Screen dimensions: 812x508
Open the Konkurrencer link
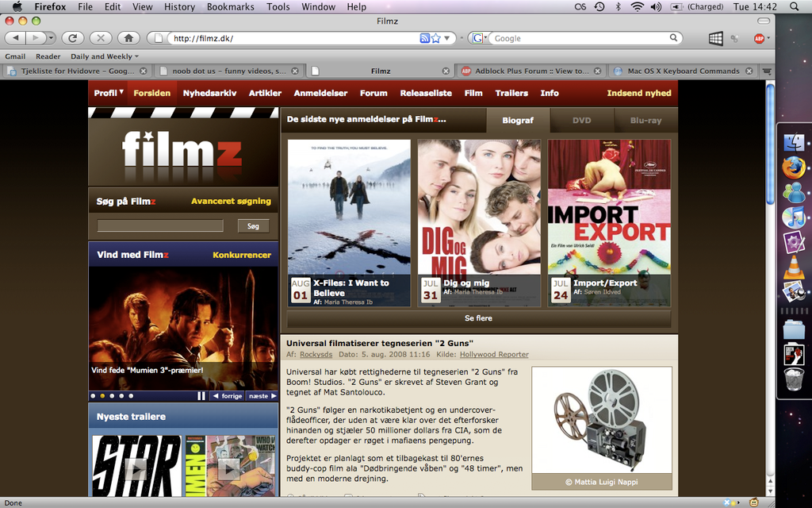click(x=242, y=255)
